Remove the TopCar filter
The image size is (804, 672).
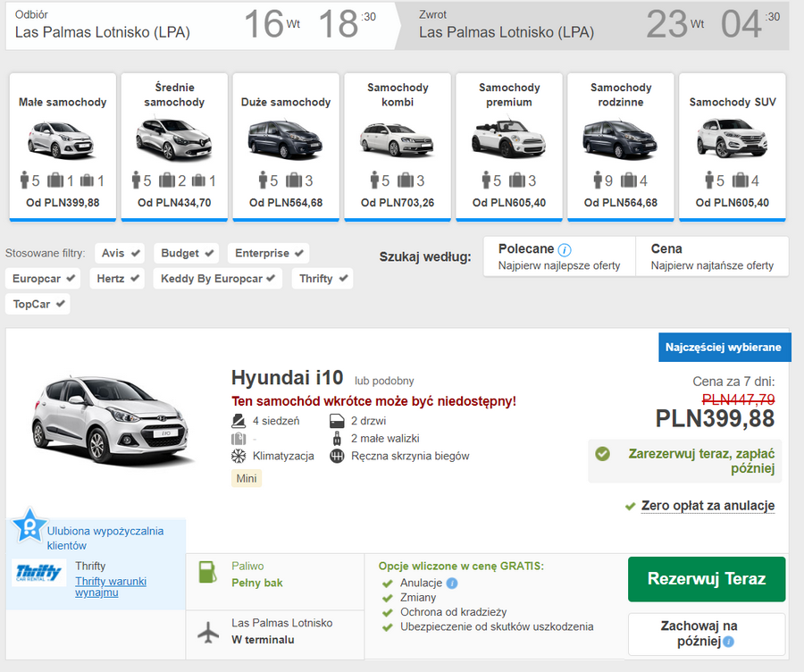[x=38, y=304]
